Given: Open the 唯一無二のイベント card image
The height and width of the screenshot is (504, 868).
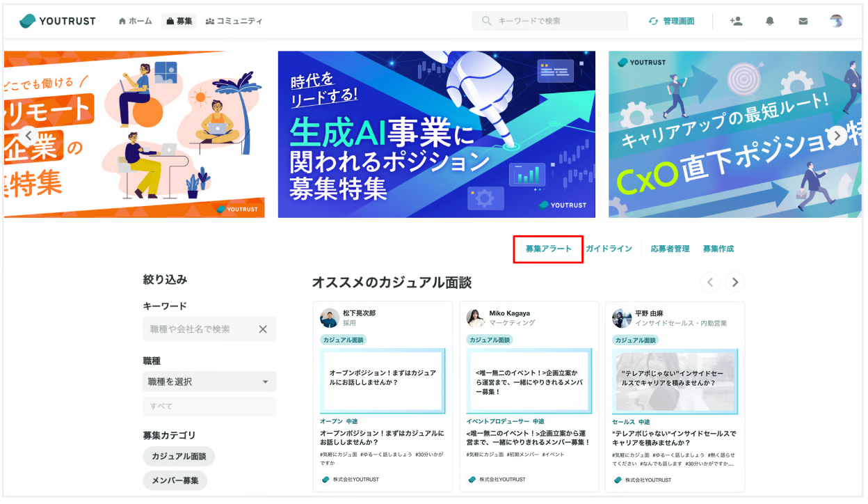Looking at the screenshot, I should [529, 381].
